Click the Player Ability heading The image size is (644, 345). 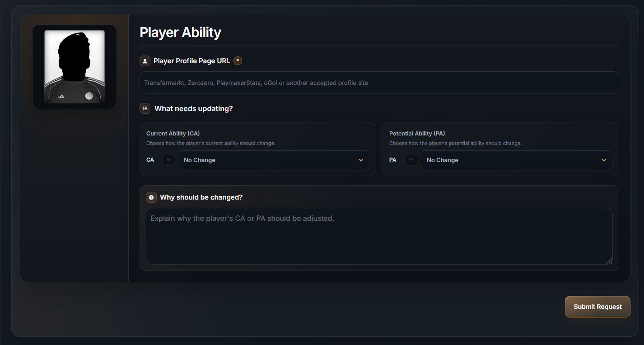pos(180,33)
